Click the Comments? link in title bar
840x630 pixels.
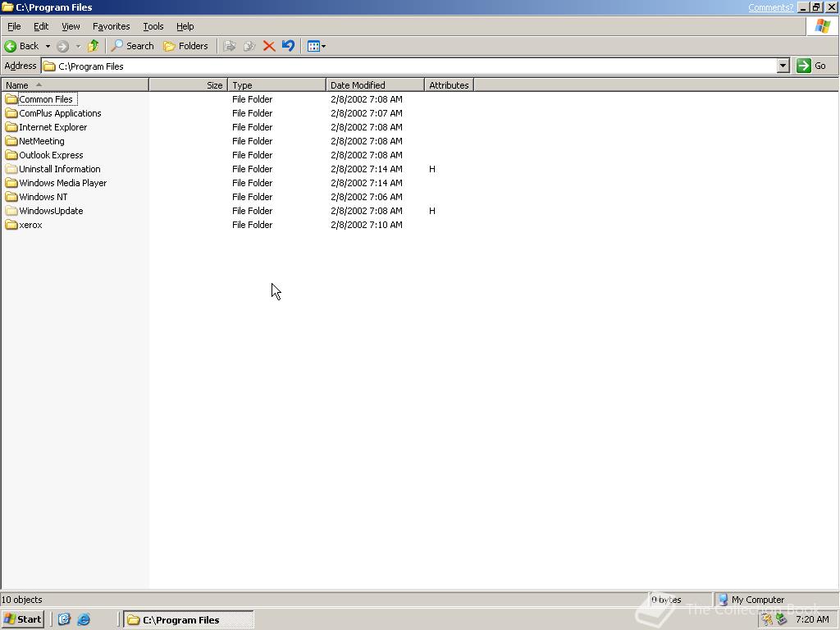[x=770, y=7]
